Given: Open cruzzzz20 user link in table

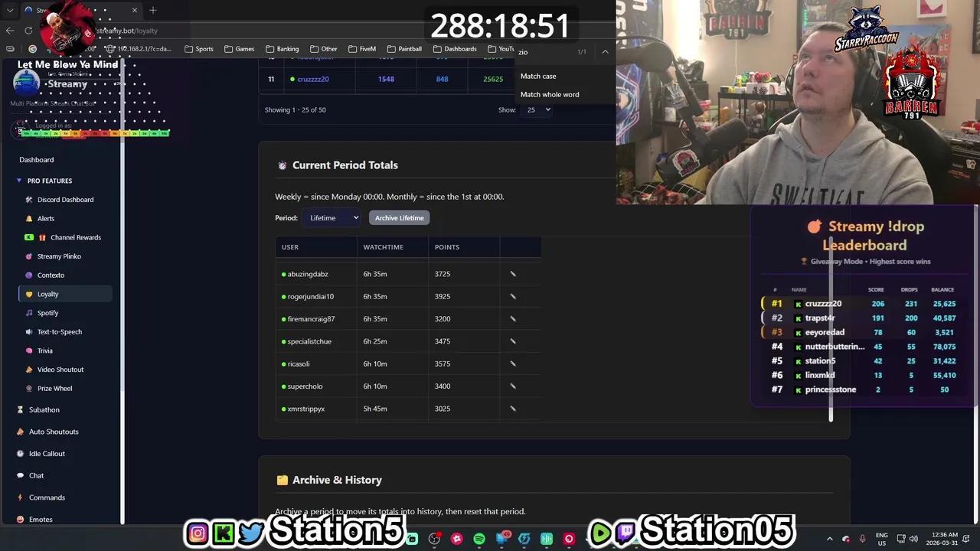Looking at the screenshot, I should click(313, 79).
